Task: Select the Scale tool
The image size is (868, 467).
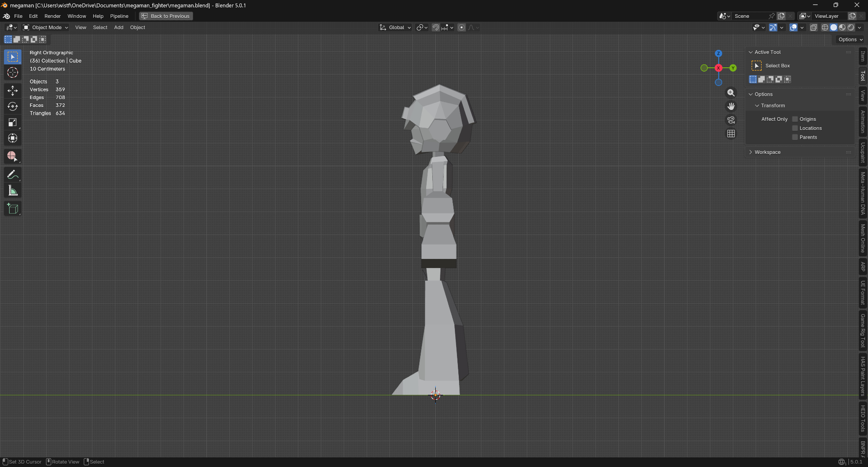Action: [13, 123]
